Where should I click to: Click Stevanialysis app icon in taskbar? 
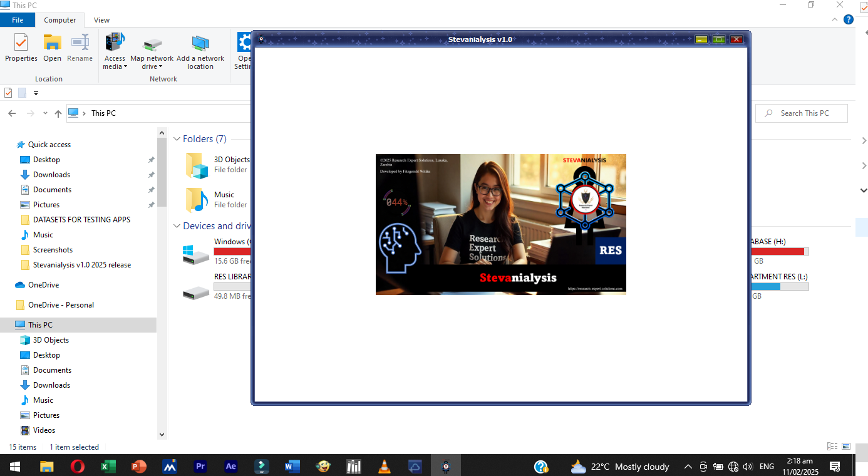click(446, 466)
